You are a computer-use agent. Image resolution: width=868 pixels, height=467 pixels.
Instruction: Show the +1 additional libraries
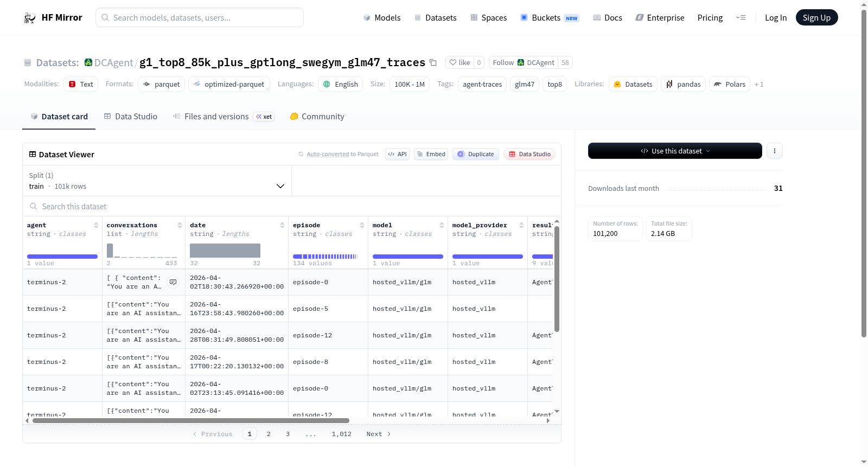click(759, 84)
